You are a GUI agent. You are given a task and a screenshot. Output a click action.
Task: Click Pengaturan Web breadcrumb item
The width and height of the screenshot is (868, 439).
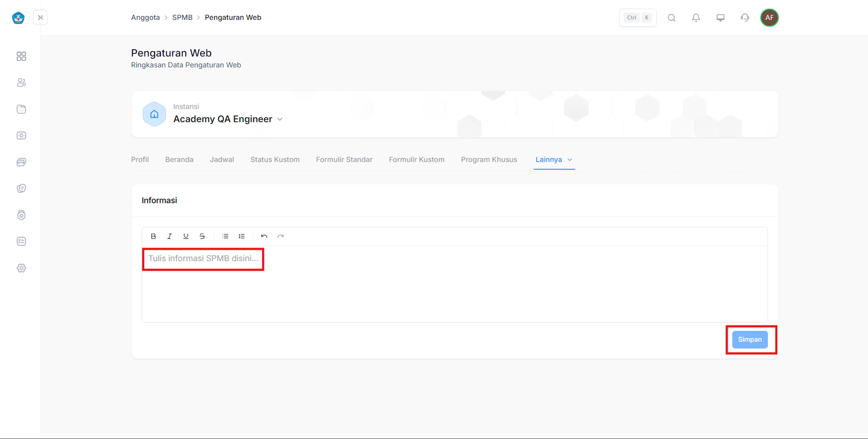coord(233,17)
